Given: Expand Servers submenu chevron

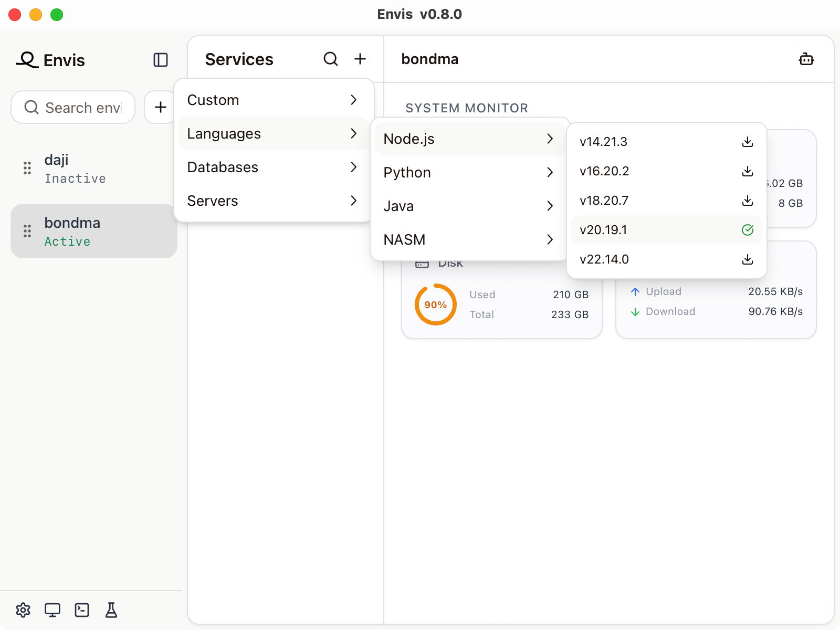Looking at the screenshot, I should tap(354, 201).
